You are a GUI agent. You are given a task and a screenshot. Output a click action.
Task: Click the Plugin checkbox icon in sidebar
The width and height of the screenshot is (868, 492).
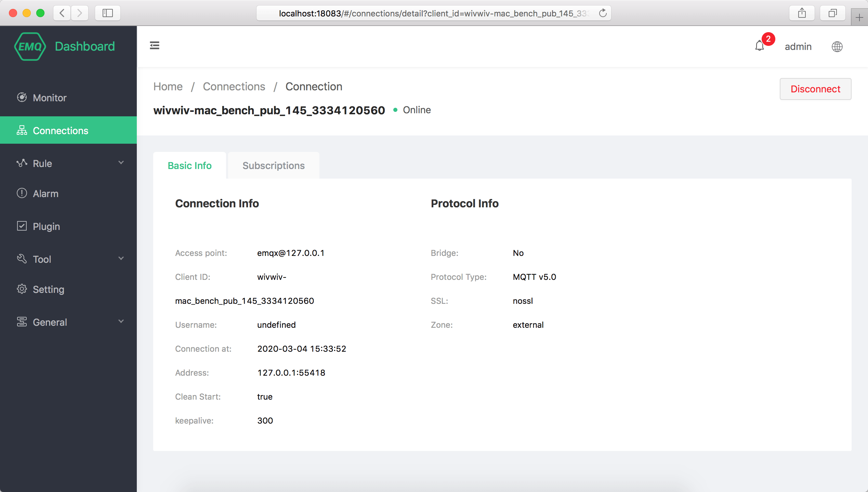(22, 226)
